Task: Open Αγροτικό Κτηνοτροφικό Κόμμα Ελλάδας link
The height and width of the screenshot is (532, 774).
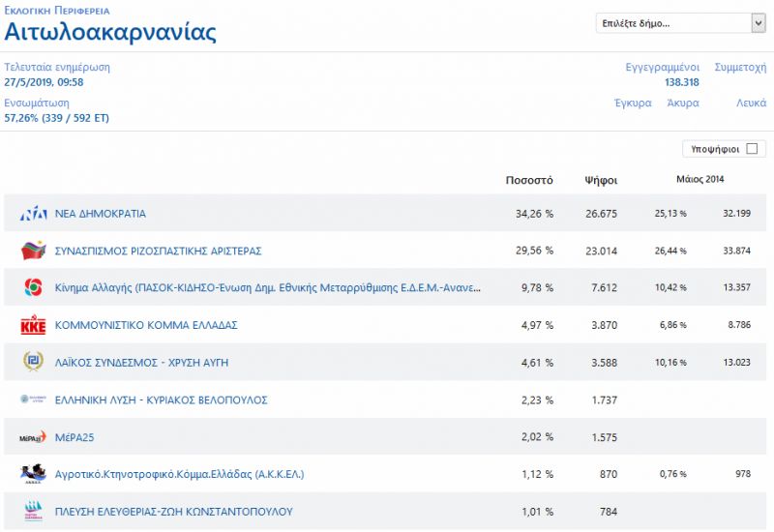Action: point(179,474)
